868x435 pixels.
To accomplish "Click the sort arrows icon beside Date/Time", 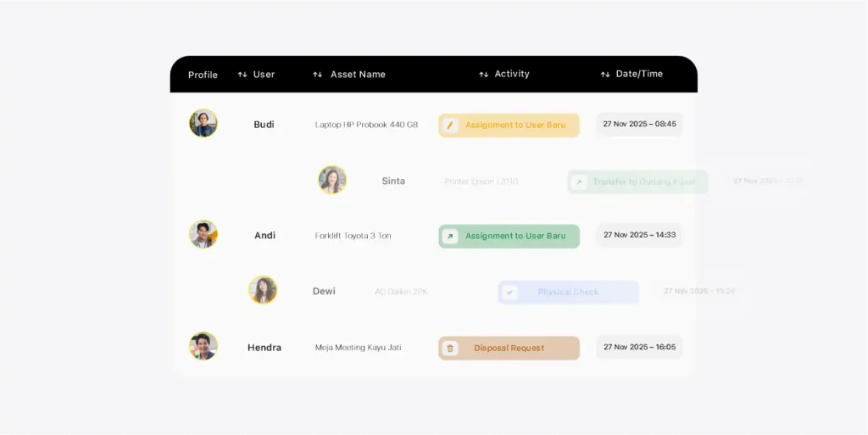I will (605, 75).
